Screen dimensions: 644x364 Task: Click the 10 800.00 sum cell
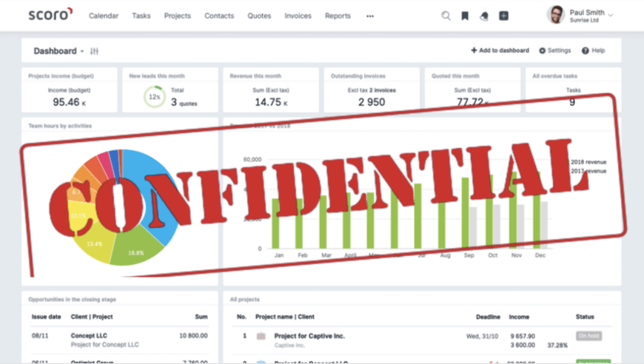pyautogui.click(x=193, y=336)
